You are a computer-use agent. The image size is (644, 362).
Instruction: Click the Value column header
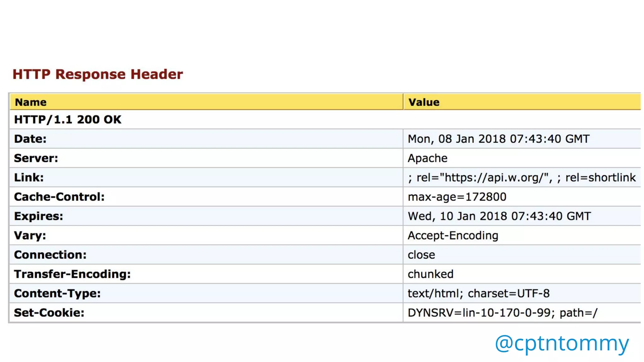424,102
